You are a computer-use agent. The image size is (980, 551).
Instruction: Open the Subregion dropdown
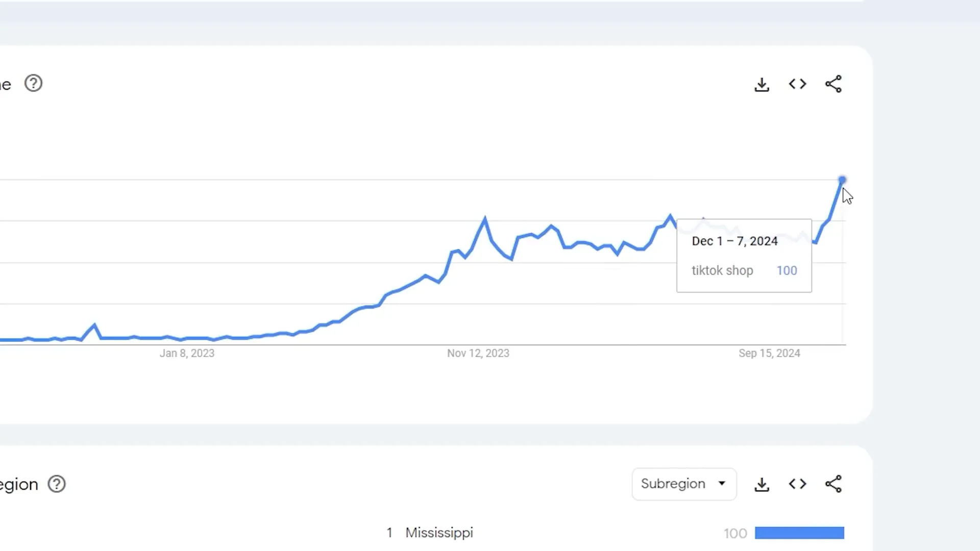point(684,484)
